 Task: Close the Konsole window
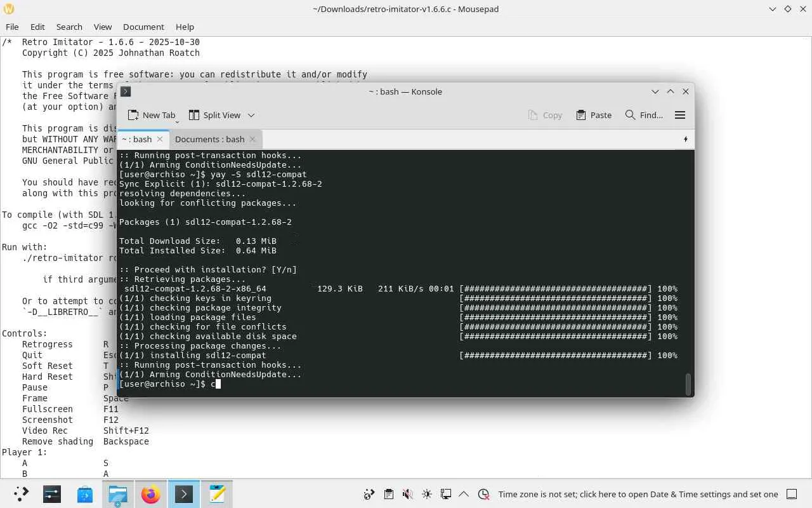[686, 91]
